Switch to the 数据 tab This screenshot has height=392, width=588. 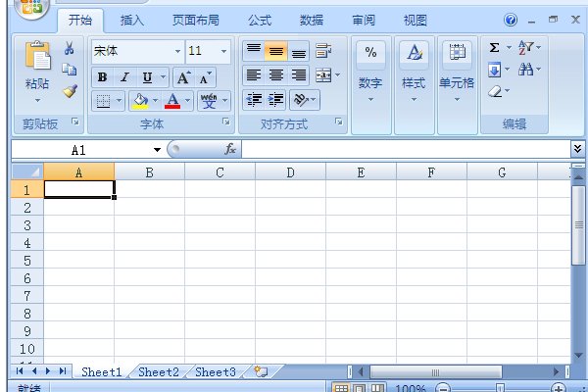312,21
